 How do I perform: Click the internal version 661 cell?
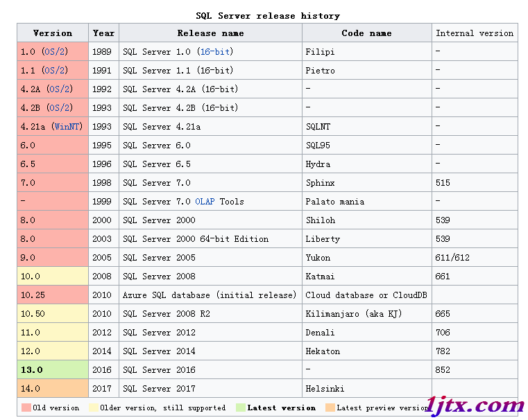point(475,276)
